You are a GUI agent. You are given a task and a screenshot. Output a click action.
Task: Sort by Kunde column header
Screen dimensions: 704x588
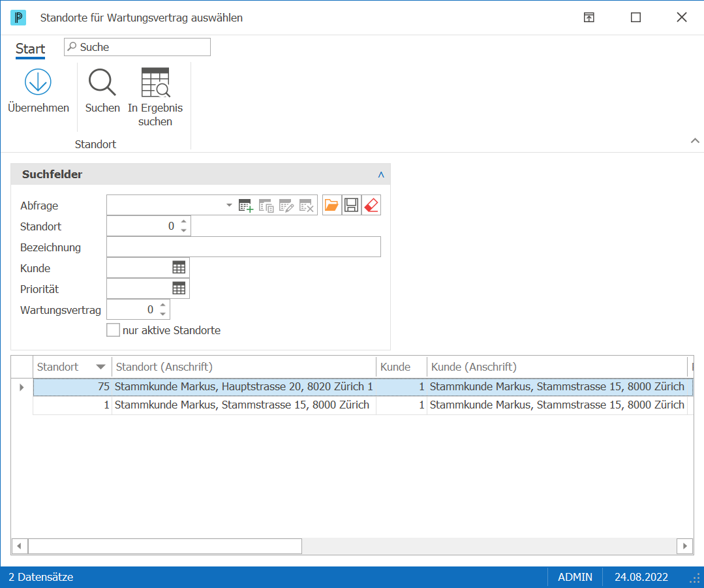tap(401, 367)
